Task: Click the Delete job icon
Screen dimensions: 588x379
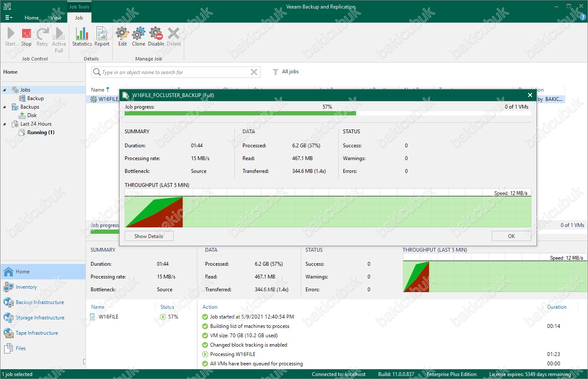Action: (x=174, y=37)
